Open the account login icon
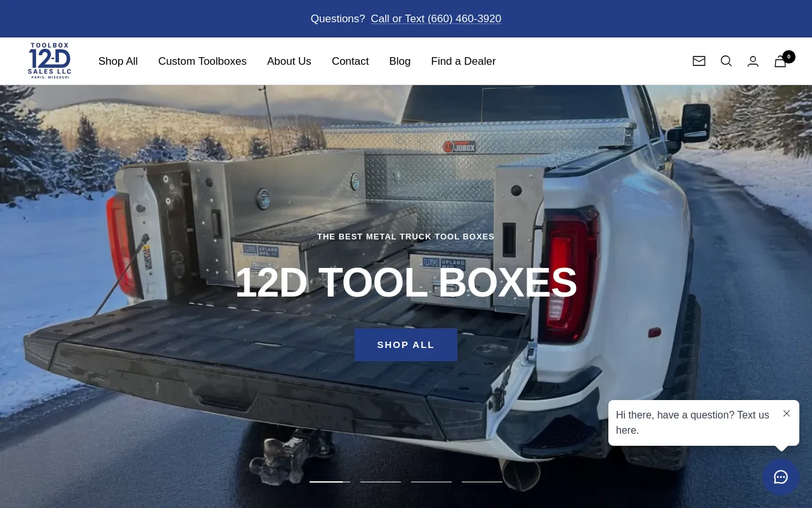Viewport: 812px width, 508px height. [753, 62]
